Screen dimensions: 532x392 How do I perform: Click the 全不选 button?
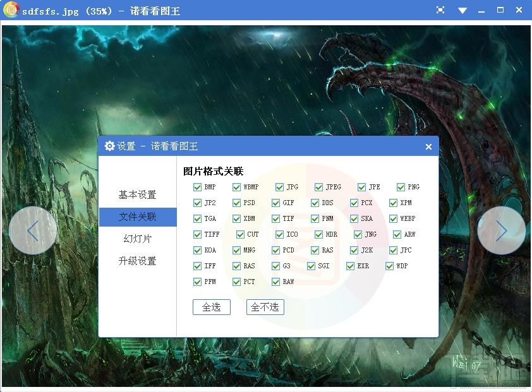tap(265, 307)
